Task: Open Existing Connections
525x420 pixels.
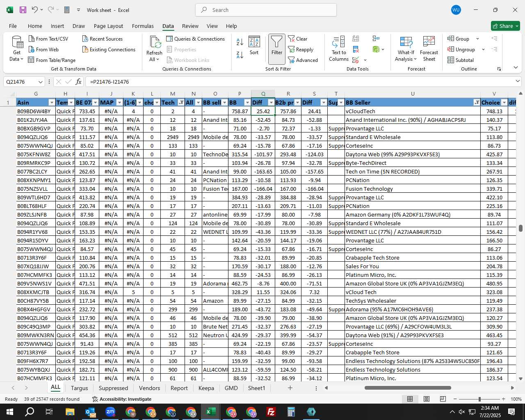Action: tap(109, 49)
